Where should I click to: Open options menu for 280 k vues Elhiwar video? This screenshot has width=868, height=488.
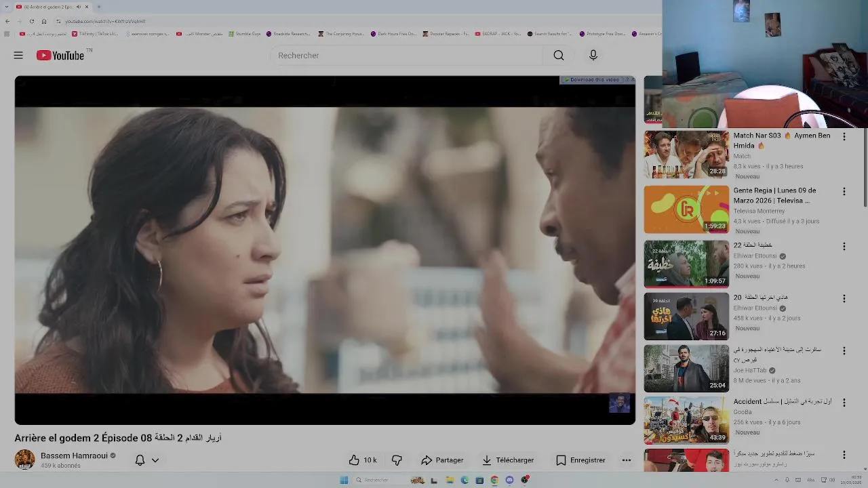[x=844, y=246]
